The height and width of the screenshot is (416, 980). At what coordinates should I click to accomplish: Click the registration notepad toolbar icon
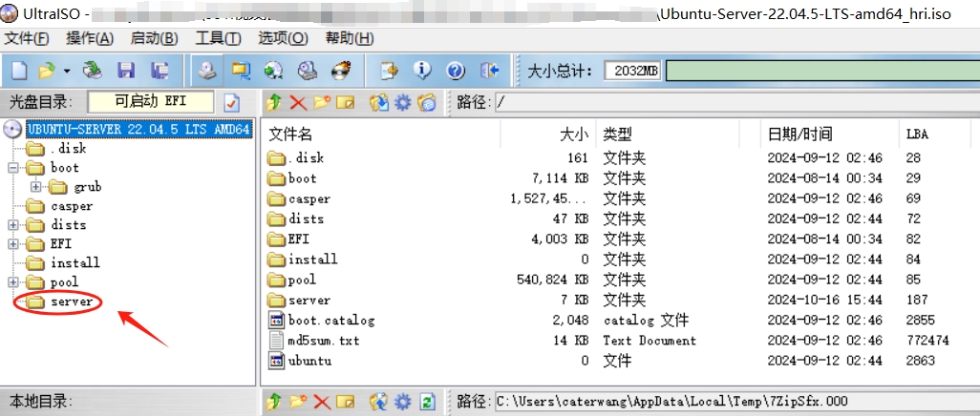pos(389,71)
